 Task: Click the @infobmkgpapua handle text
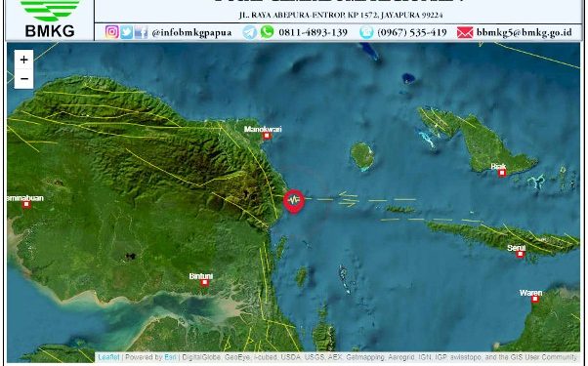pyautogui.click(x=191, y=32)
